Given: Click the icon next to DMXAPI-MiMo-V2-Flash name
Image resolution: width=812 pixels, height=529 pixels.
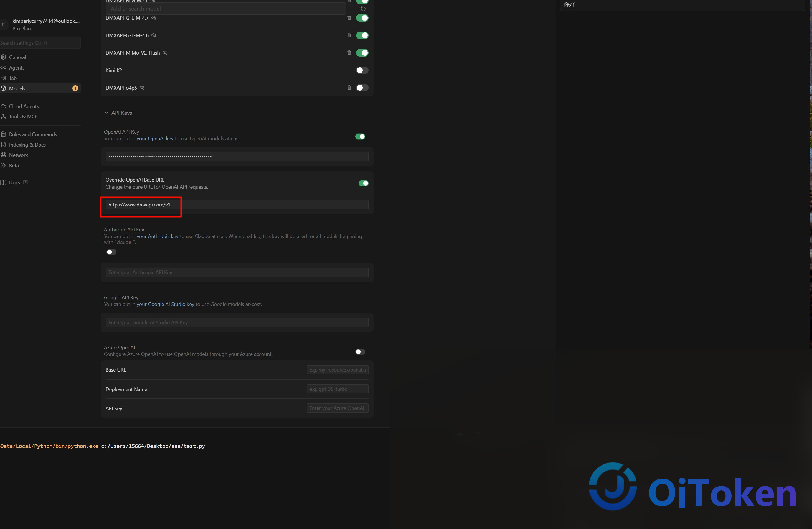Looking at the screenshot, I should [x=165, y=52].
